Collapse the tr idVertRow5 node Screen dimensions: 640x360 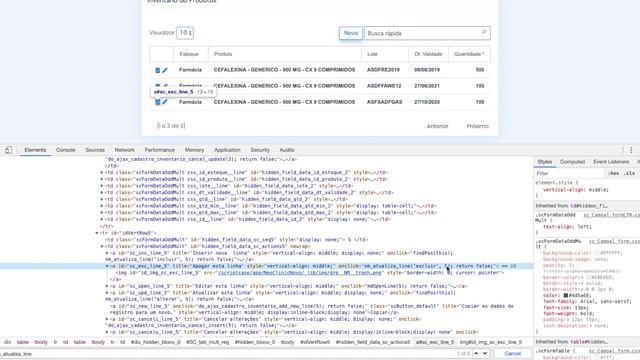pyautogui.click(x=97, y=233)
